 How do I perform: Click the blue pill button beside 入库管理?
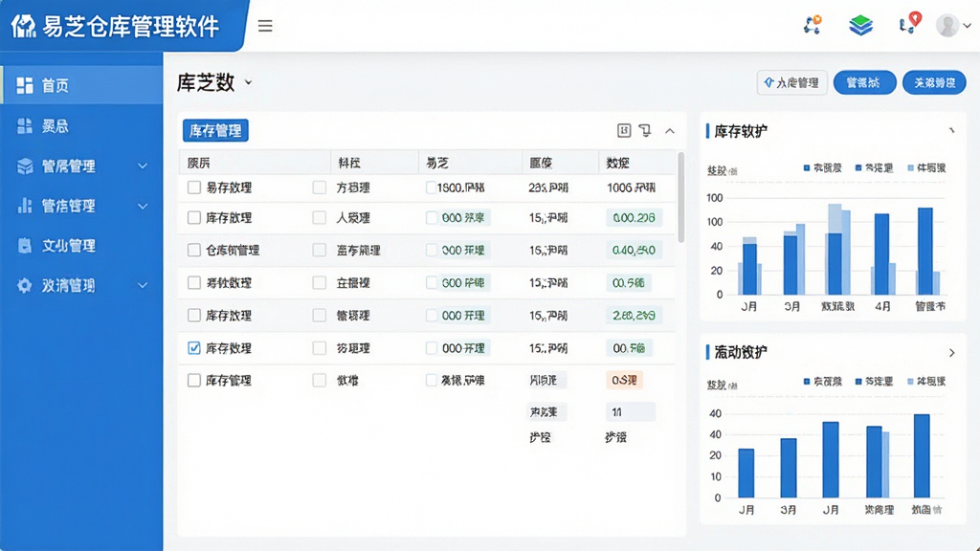click(x=864, y=82)
